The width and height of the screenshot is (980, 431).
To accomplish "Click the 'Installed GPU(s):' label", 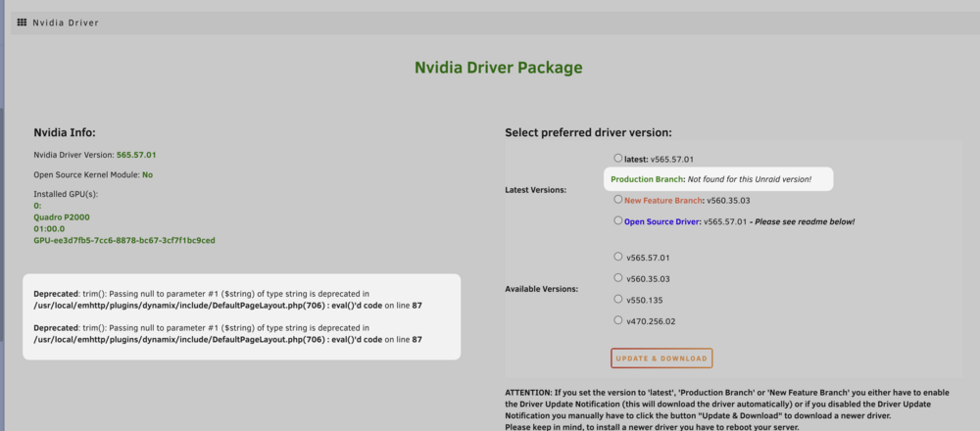I will click(x=66, y=194).
